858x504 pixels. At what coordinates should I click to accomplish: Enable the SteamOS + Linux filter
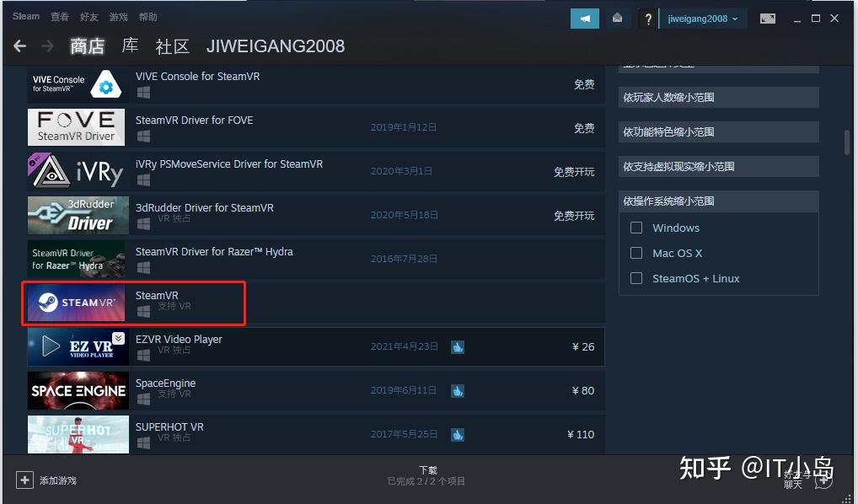point(636,278)
